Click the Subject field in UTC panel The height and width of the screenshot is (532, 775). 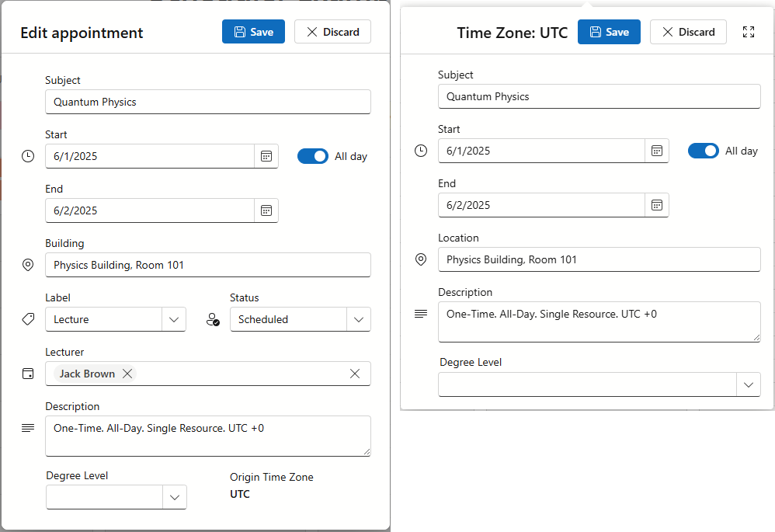tap(599, 96)
